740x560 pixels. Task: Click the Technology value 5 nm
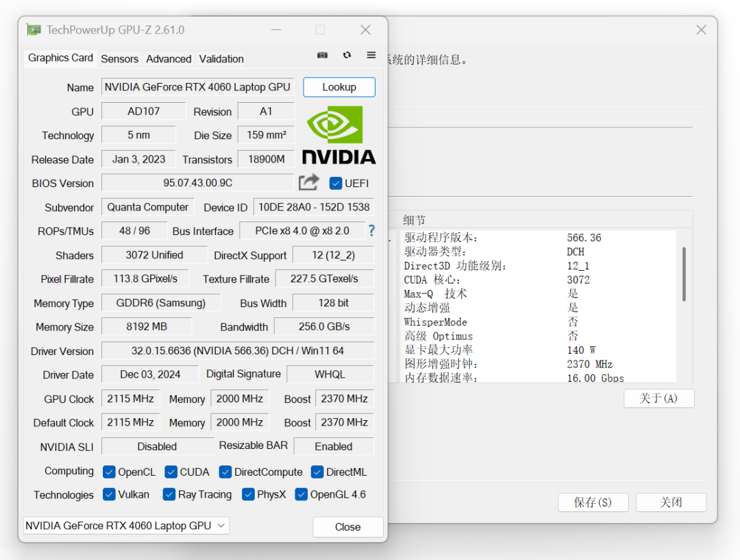click(138, 135)
